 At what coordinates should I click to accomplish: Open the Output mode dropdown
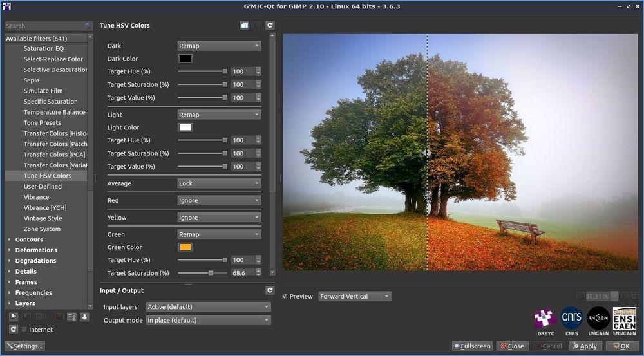point(208,320)
